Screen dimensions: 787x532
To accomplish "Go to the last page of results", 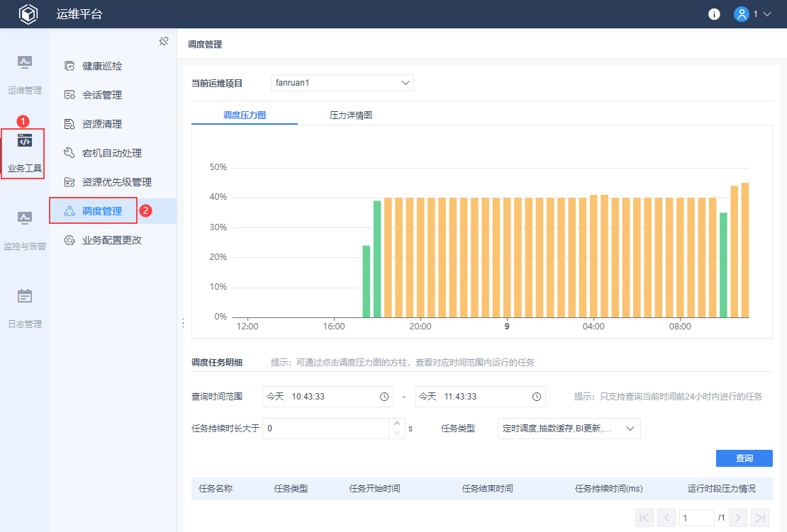I will coord(759,518).
